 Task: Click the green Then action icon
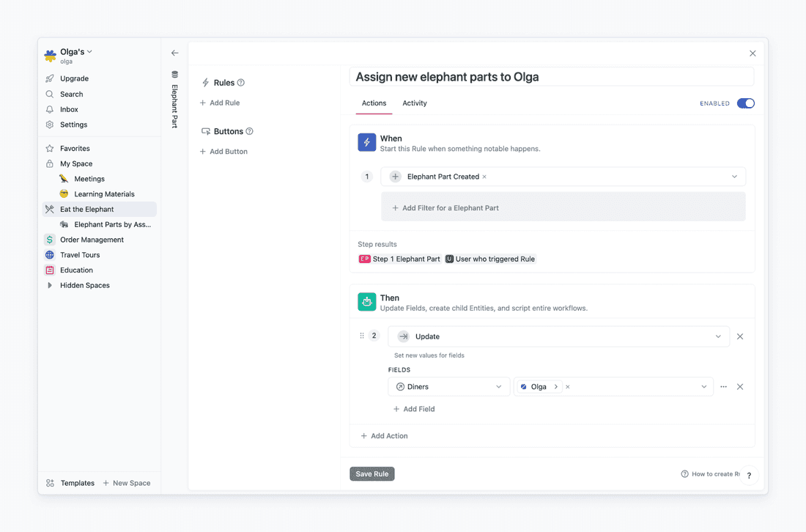pyautogui.click(x=366, y=302)
